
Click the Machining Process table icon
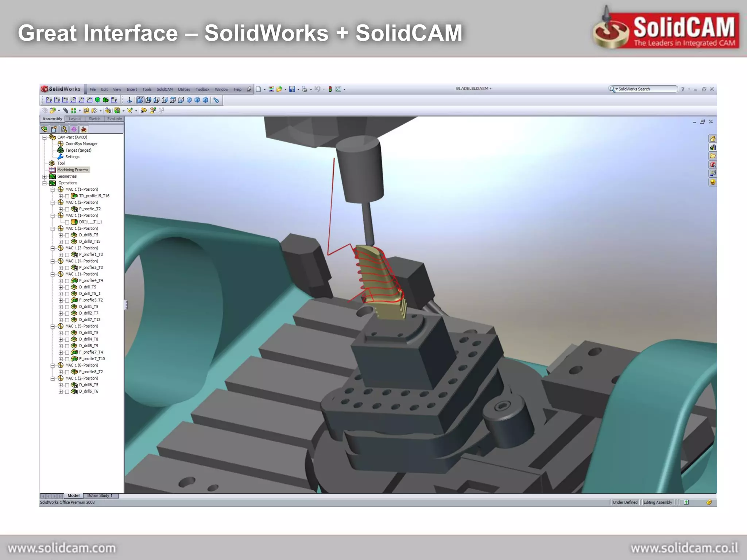coord(52,170)
